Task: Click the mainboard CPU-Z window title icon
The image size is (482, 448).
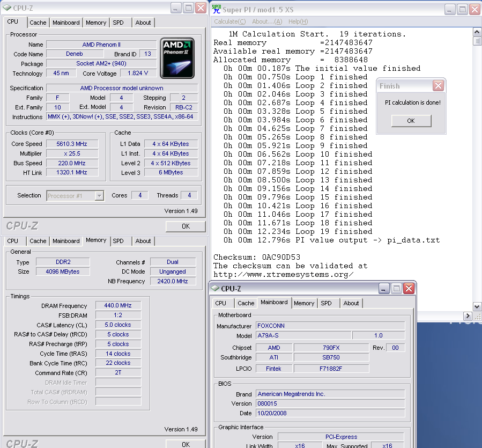Action: click(215, 288)
